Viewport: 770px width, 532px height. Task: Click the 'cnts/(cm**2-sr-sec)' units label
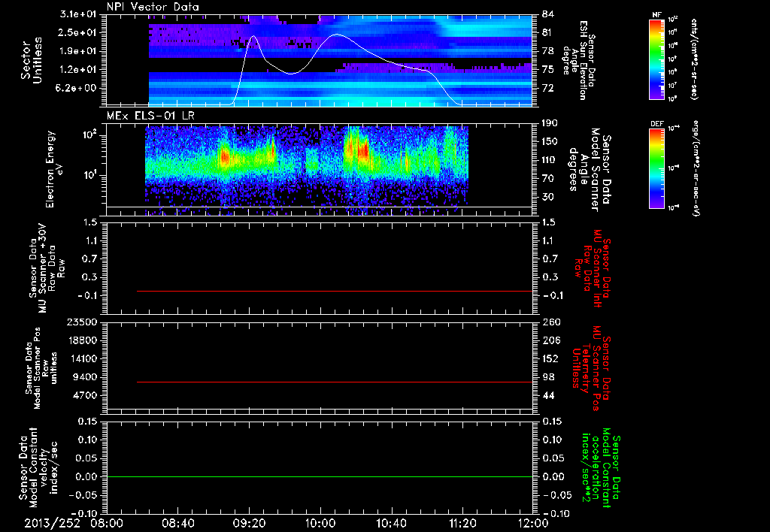(x=694, y=59)
